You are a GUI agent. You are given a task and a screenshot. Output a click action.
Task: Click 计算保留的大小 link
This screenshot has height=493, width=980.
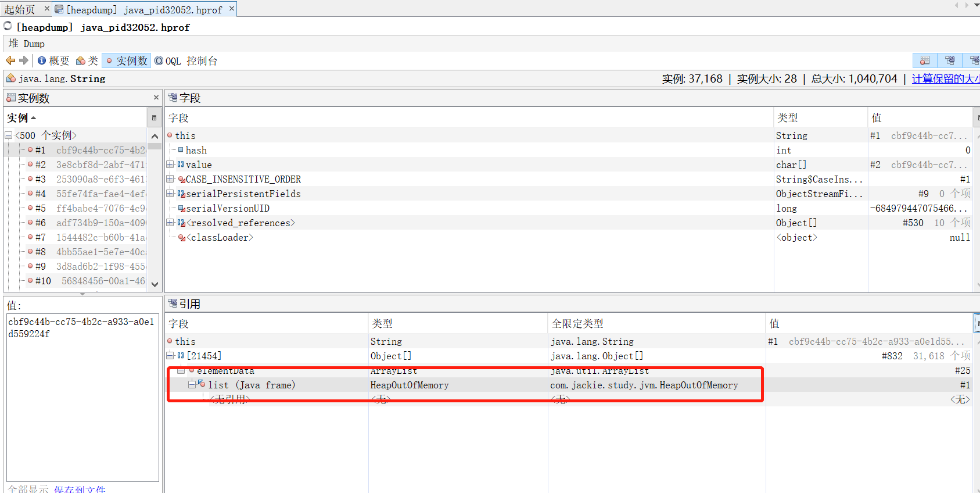click(946, 78)
